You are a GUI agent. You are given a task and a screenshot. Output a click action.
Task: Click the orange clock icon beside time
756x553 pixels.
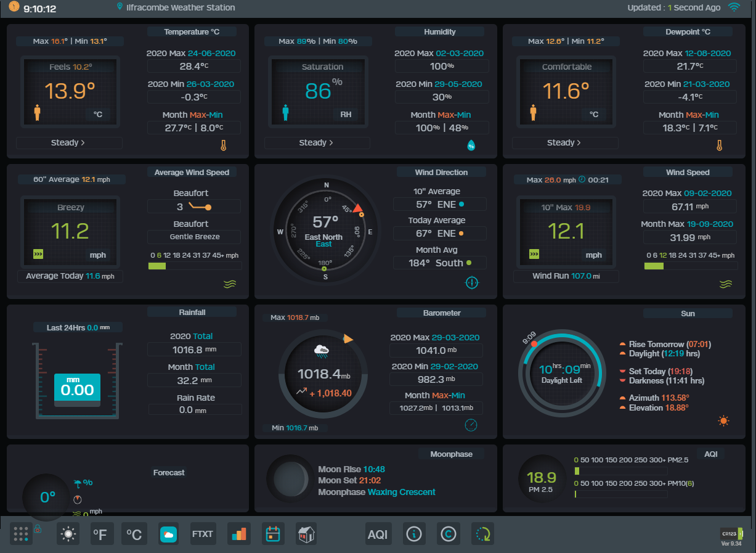tap(14, 7)
